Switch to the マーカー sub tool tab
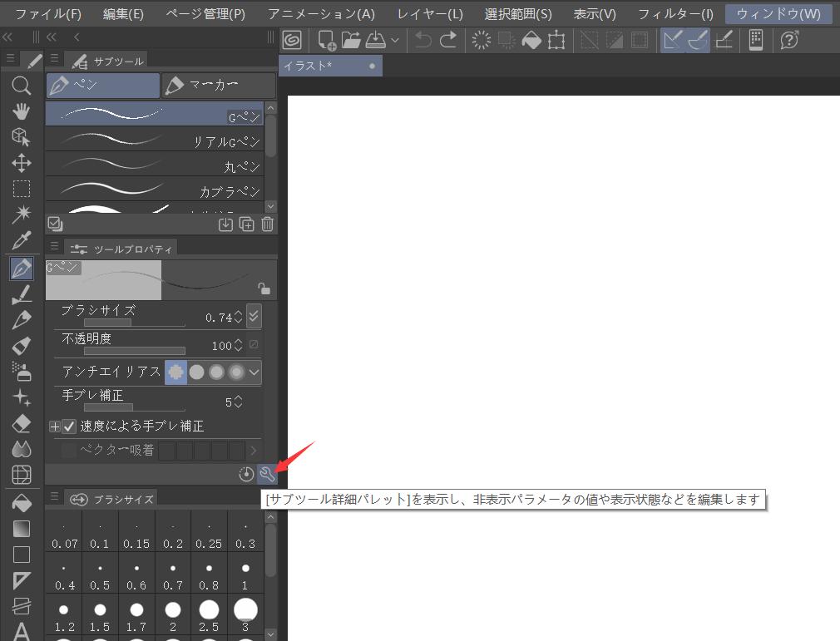Screen dimensions: 840x641 click(218, 85)
